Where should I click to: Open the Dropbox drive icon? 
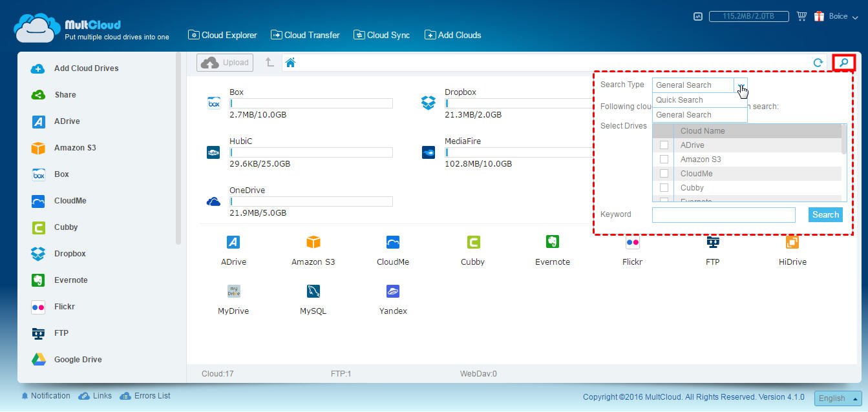pos(429,103)
